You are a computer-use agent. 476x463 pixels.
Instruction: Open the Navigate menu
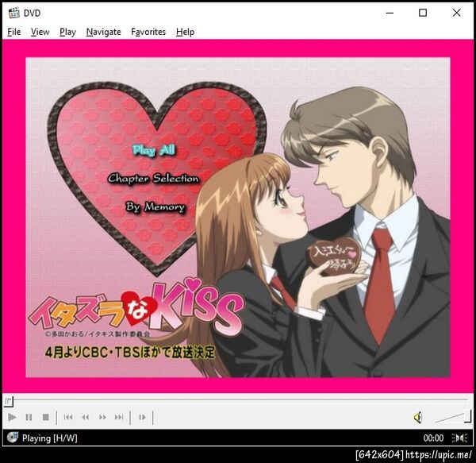pyautogui.click(x=103, y=32)
